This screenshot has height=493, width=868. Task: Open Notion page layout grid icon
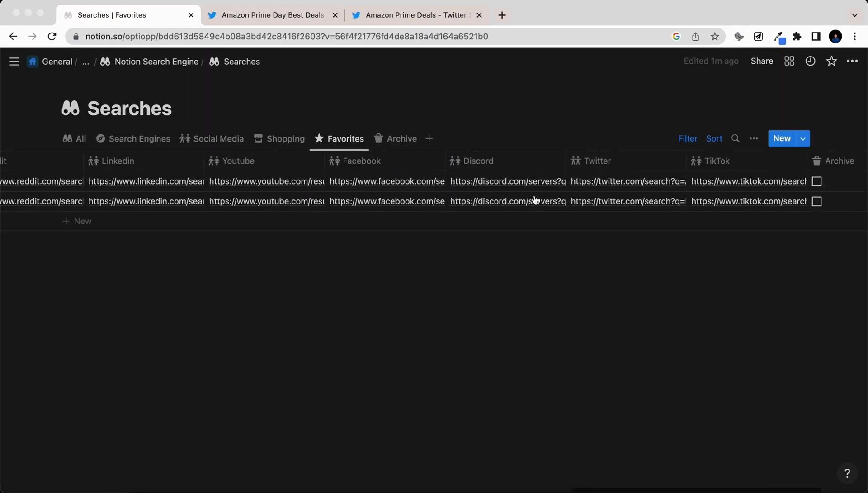tap(789, 61)
